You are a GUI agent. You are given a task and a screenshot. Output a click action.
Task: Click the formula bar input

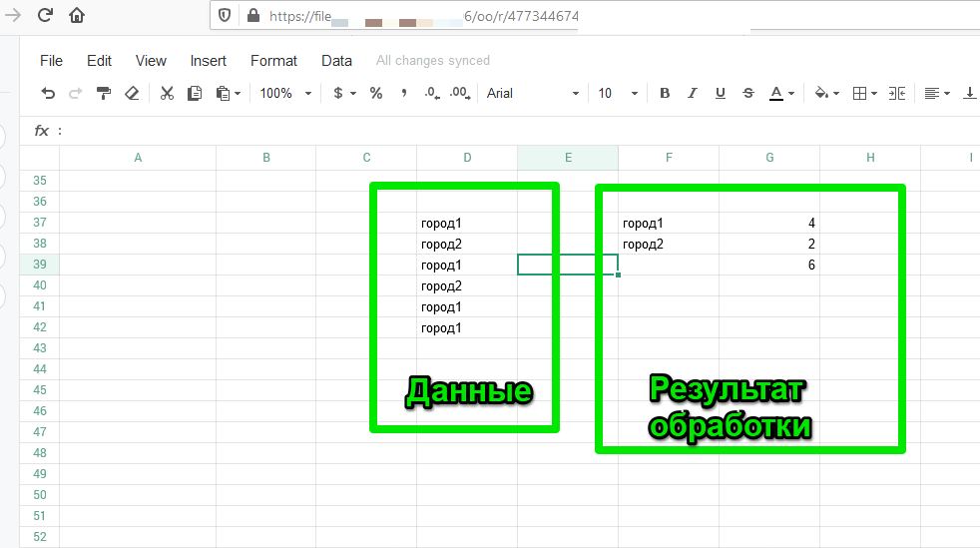(522, 131)
